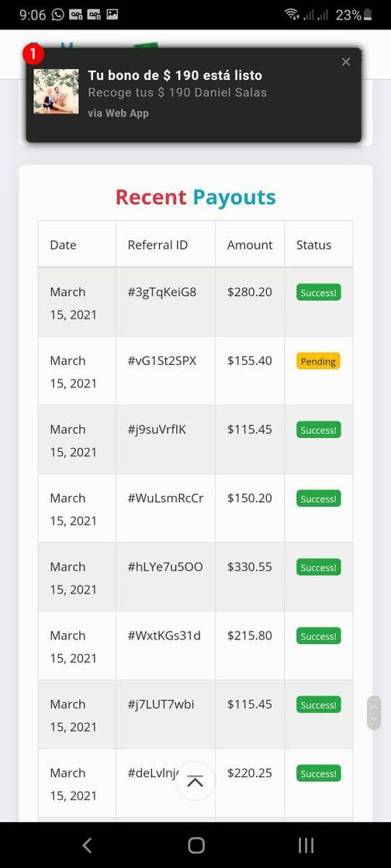The width and height of the screenshot is (391, 868).
Task: Click the Amount column header
Action: [x=250, y=245]
